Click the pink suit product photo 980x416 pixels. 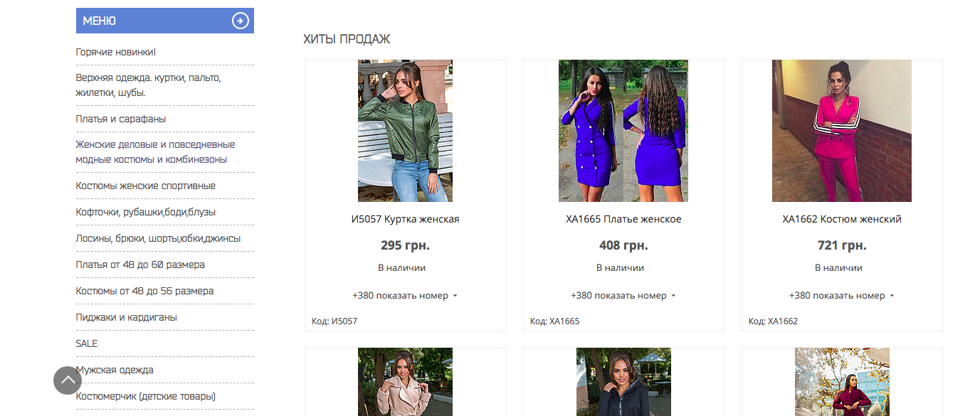842,131
